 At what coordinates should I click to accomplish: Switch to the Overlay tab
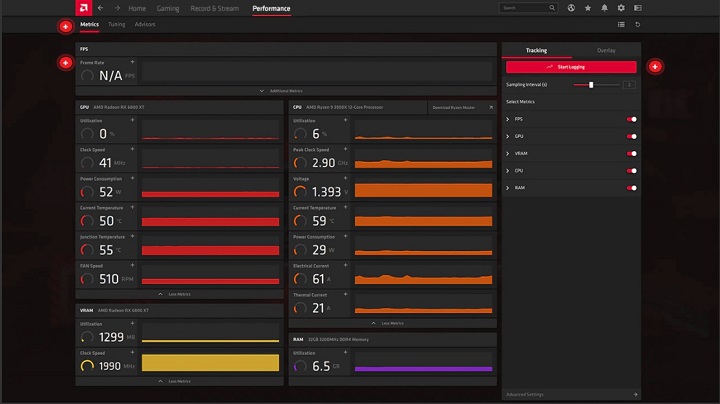606,50
